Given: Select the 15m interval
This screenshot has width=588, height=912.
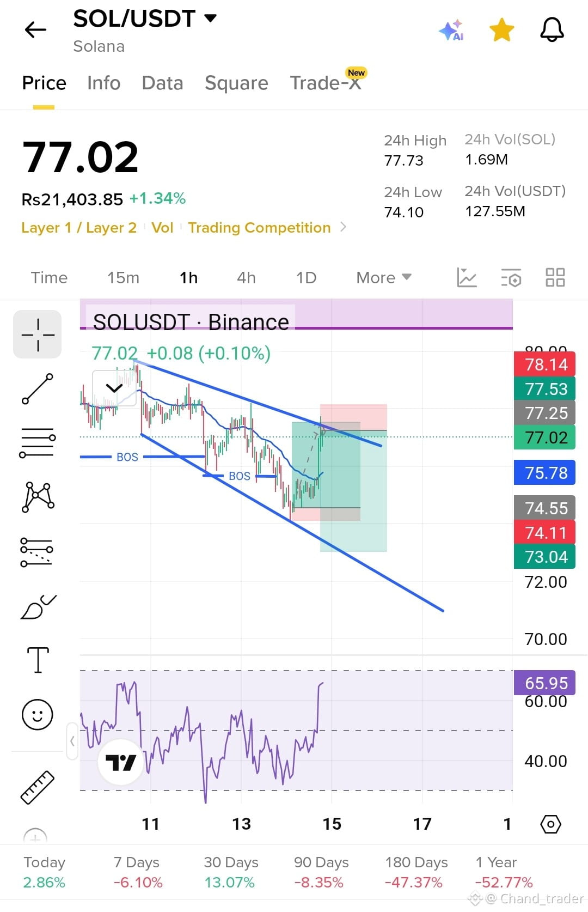Looking at the screenshot, I should (x=123, y=278).
